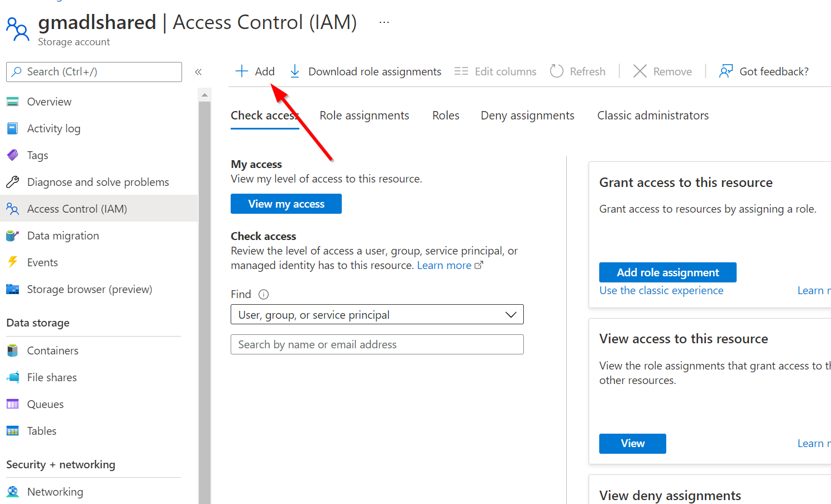Switch to the Deny assignments tab
Image resolution: width=831 pixels, height=504 pixels.
pos(527,116)
